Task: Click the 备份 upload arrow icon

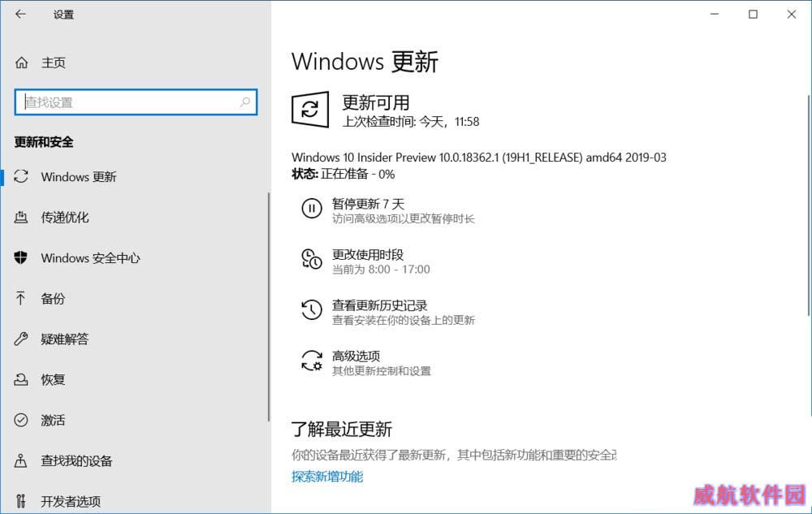Action: click(21, 298)
